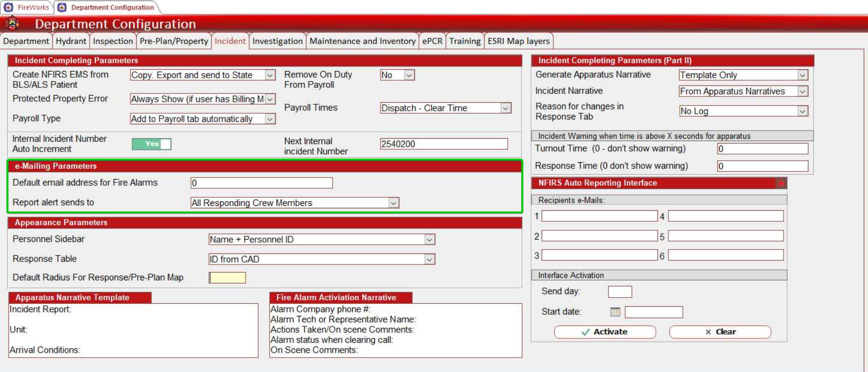Click the FireWorks tab icon
Screen dimensions: 868x372
[x=9, y=7]
